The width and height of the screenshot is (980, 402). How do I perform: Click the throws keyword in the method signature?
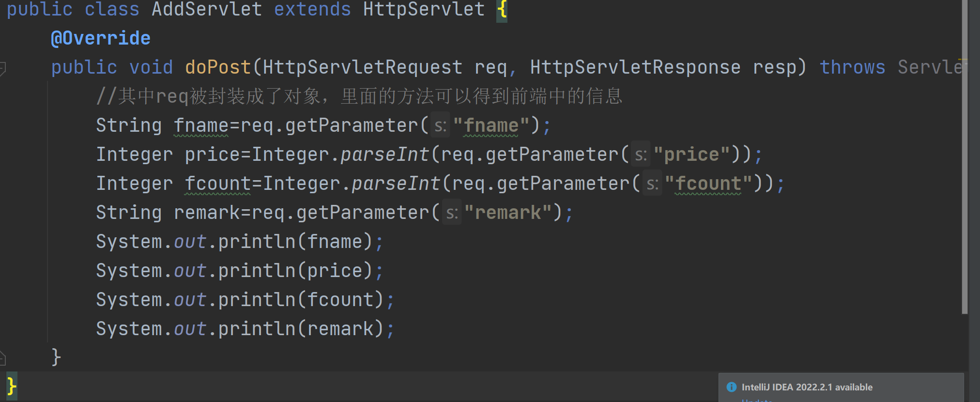852,67
